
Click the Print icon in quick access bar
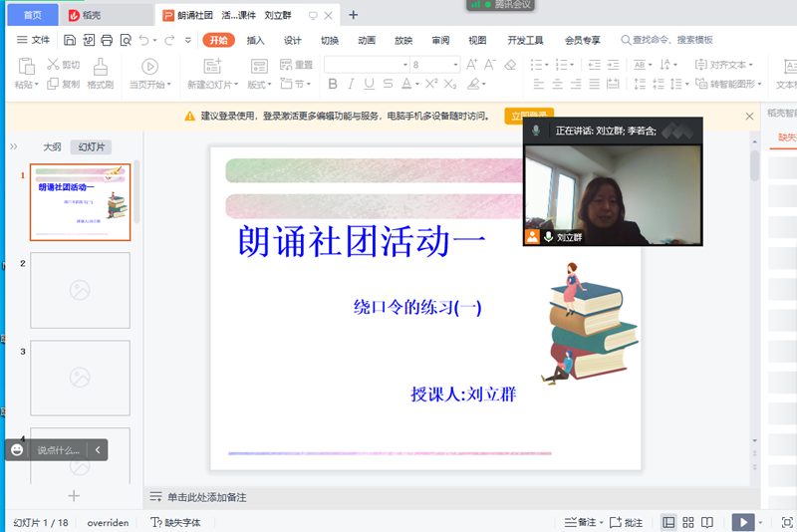click(107, 40)
